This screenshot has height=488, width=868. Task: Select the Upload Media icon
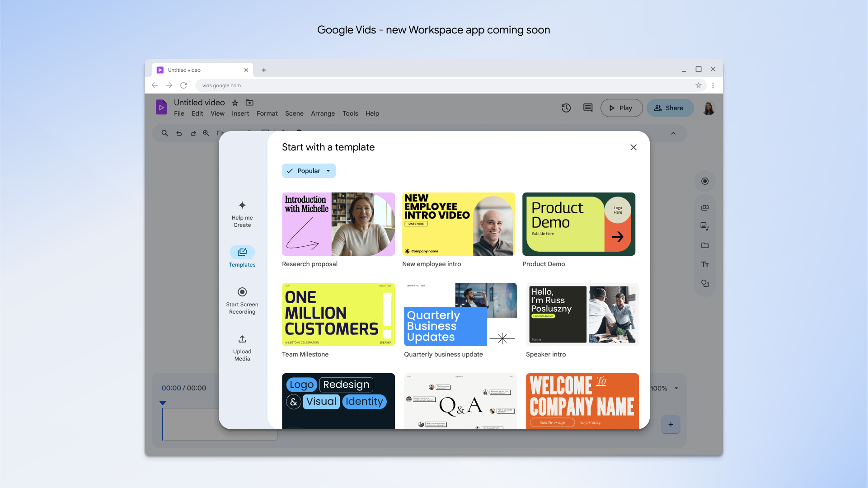(x=241, y=339)
